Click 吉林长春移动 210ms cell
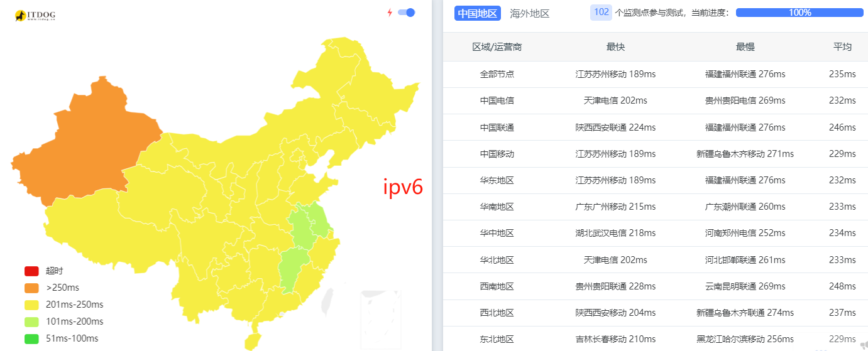Screen dimensions: 868x351 tap(615, 339)
